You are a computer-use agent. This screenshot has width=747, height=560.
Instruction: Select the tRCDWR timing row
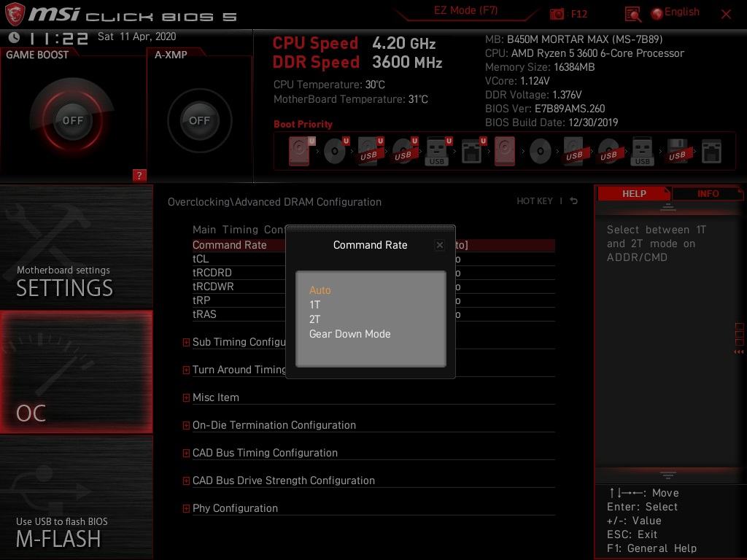[373, 286]
